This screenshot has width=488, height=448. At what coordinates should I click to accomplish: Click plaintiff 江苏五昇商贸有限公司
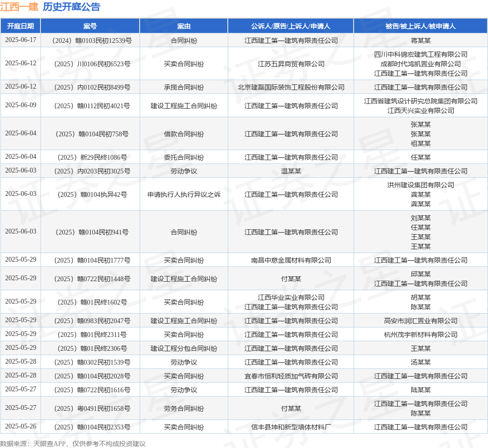(x=291, y=64)
